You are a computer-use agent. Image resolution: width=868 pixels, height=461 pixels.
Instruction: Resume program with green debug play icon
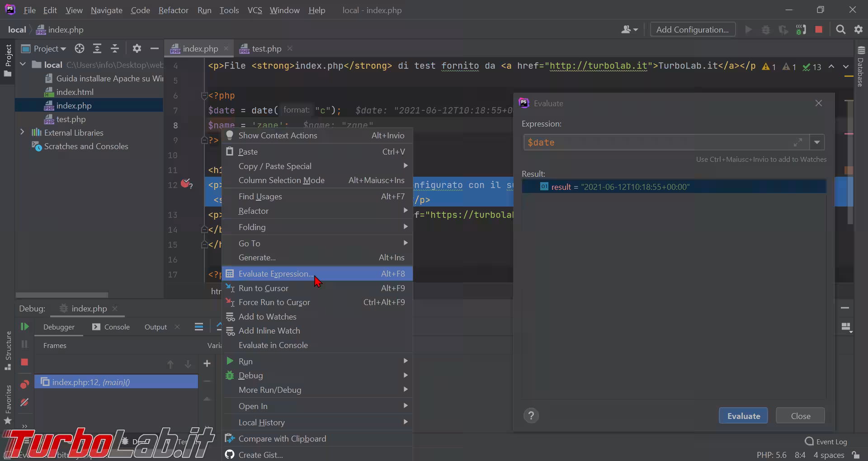click(x=24, y=327)
